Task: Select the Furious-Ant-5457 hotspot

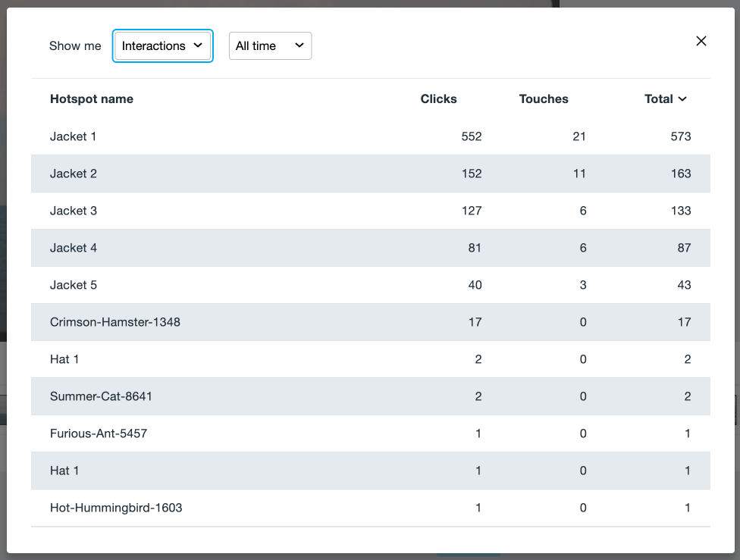Action: tap(99, 433)
